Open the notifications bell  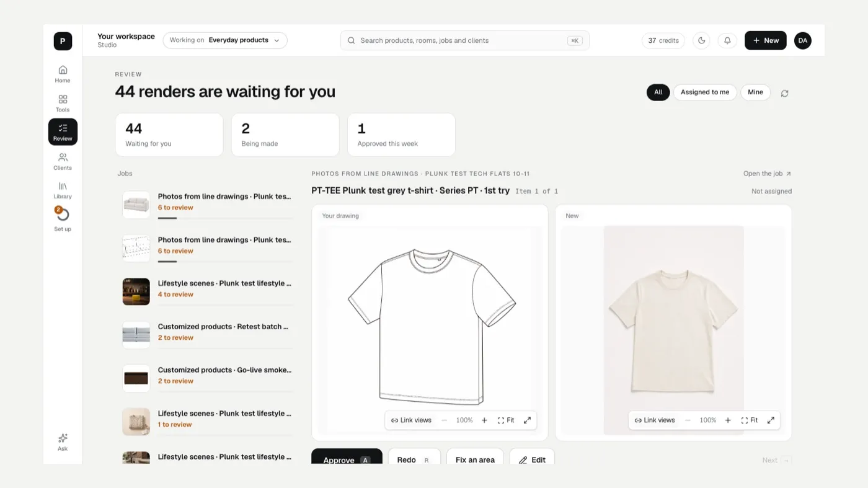727,40
